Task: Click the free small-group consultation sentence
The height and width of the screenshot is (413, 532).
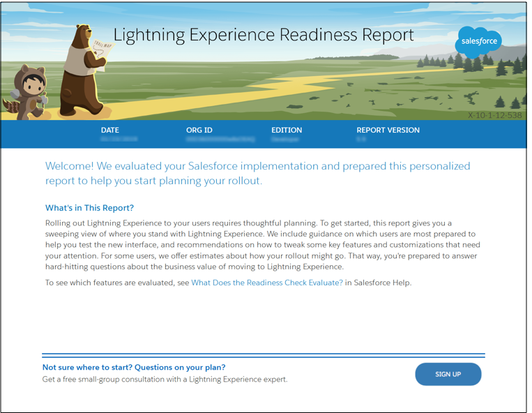Action: pyautogui.click(x=165, y=379)
